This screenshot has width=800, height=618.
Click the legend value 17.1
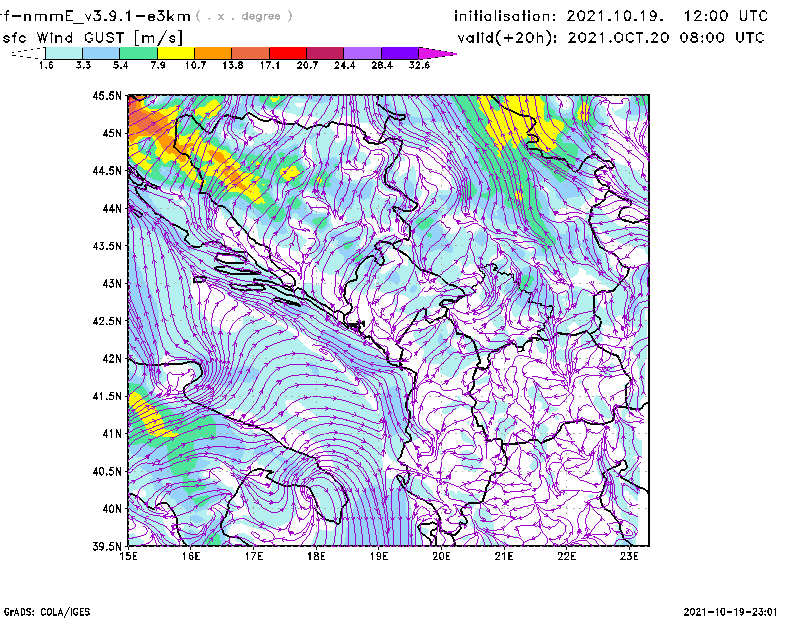click(270, 65)
